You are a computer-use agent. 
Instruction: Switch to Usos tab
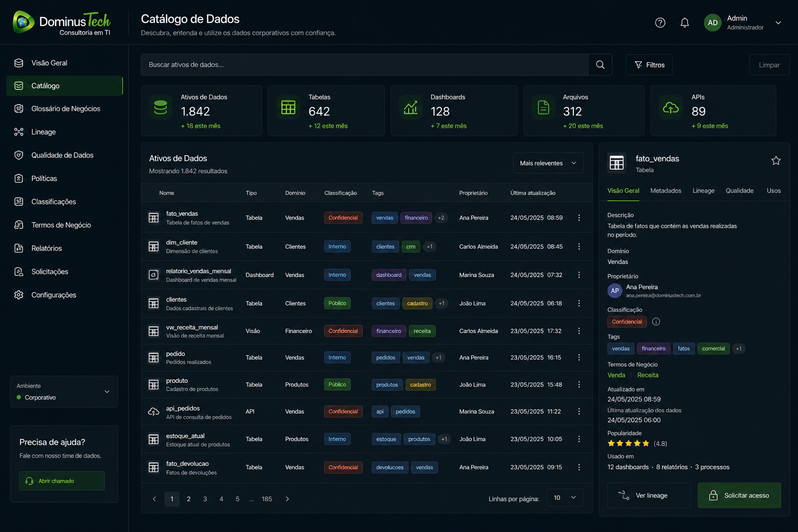click(774, 191)
